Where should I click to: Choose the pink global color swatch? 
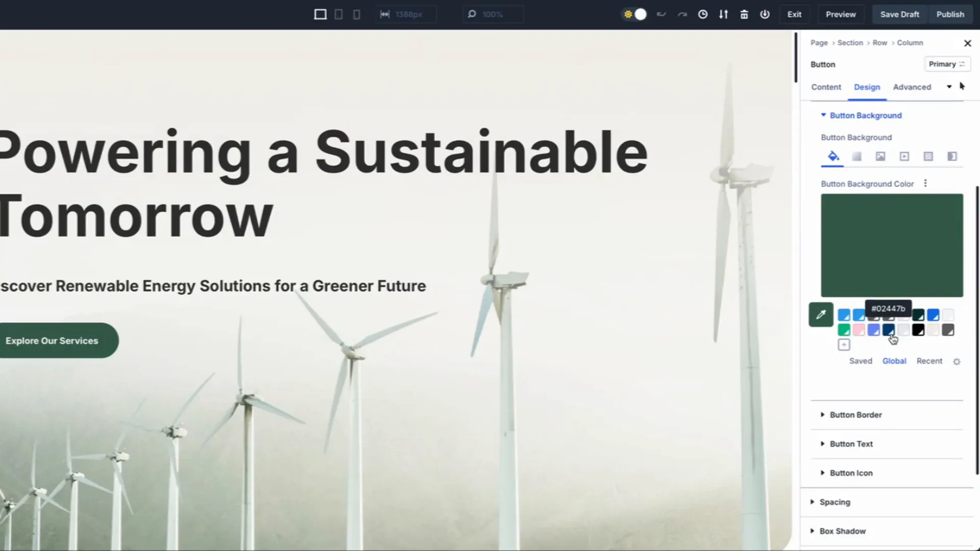tap(859, 330)
